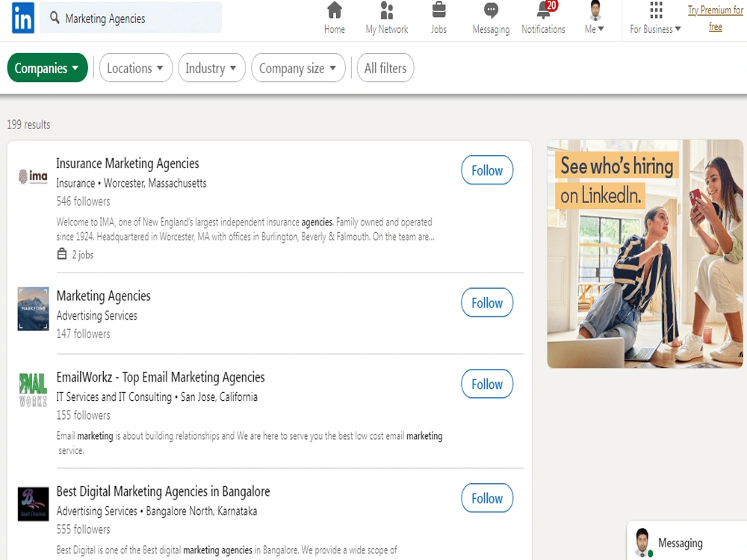Open Best Digital Marketing Agencies in Bangalore title
This screenshot has height=560, width=747.
point(163,491)
